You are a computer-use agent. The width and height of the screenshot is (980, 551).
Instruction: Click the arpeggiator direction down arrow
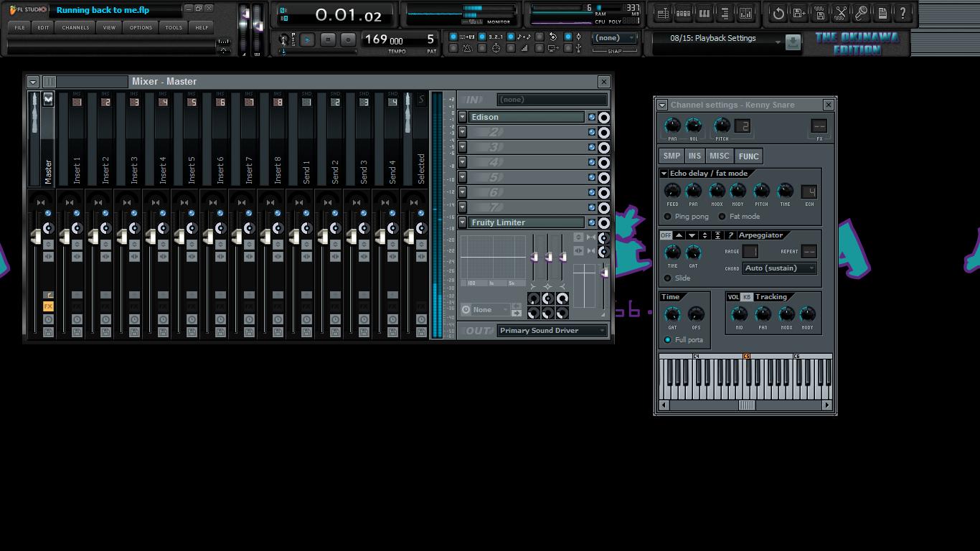click(692, 235)
